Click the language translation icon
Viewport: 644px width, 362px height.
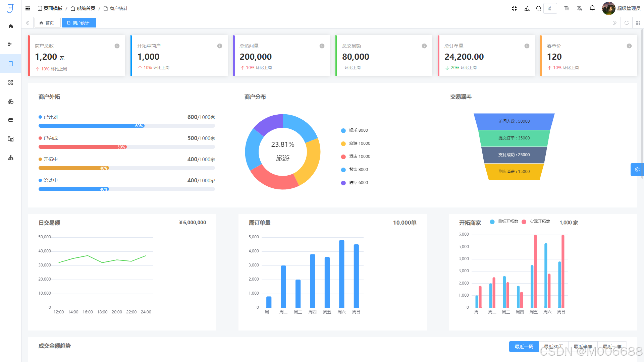(579, 8)
